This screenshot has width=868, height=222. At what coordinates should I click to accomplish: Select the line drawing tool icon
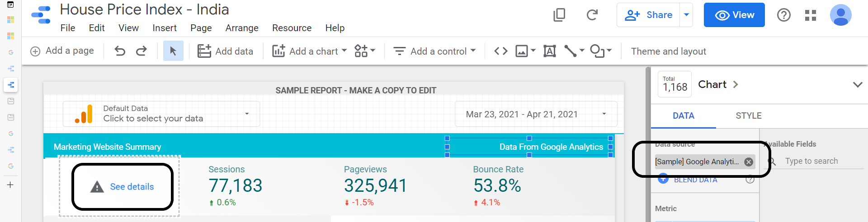571,51
